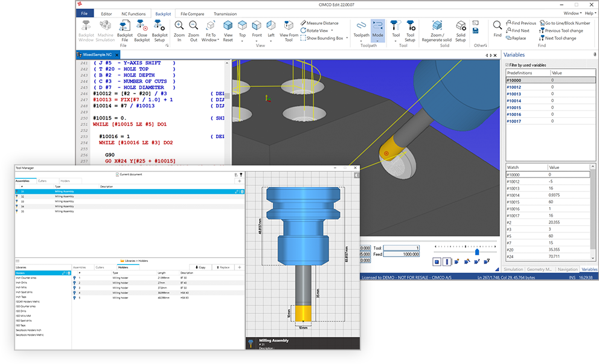This screenshot has width=599, height=364.
Task: Click the View From Tool icon
Action: 289,25
